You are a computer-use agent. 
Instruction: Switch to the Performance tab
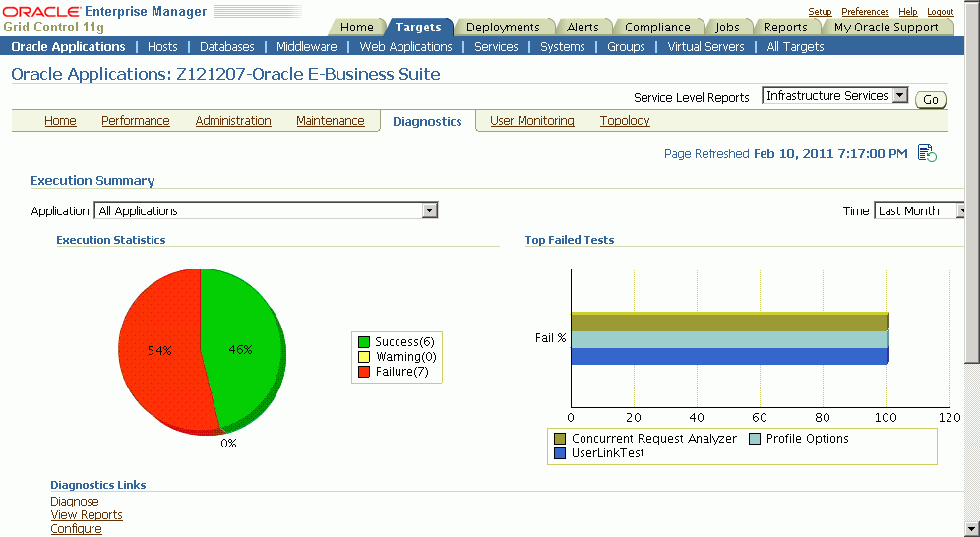point(136,121)
